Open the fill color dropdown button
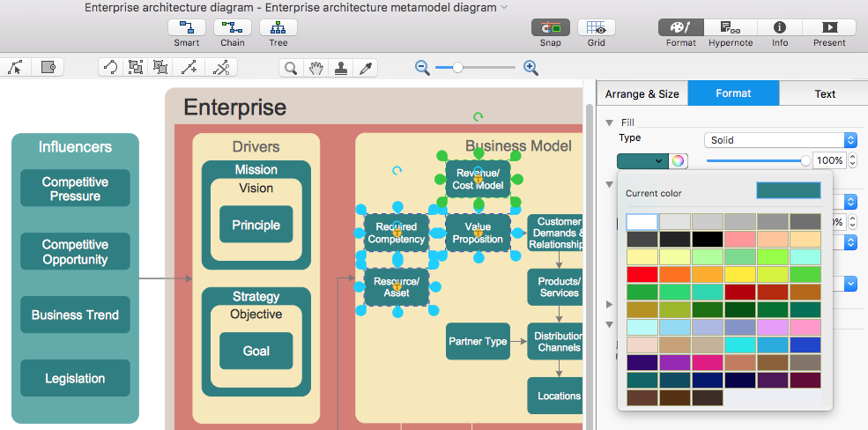 (642, 160)
